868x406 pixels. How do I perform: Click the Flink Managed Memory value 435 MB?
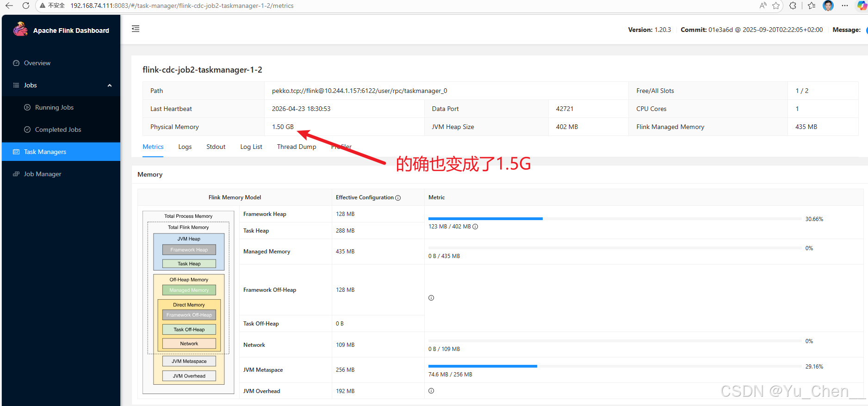pos(806,127)
